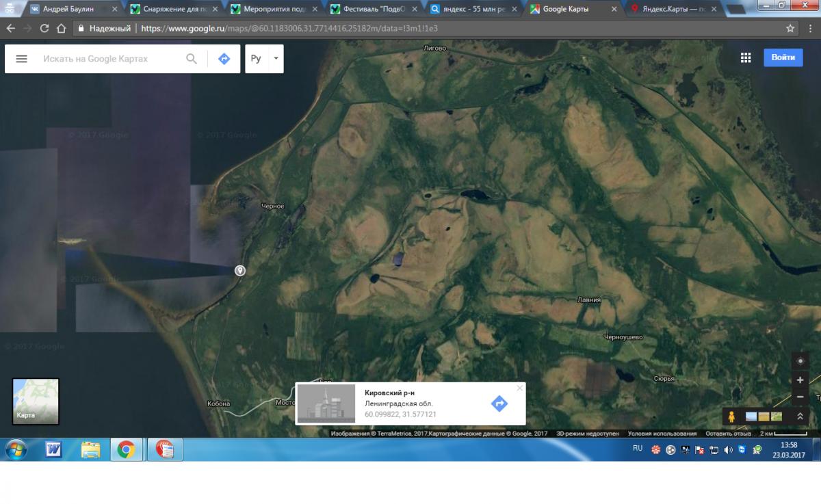The image size is (821, 504).
Task: Get directions to Кировский р-н card
Action: [x=499, y=403]
